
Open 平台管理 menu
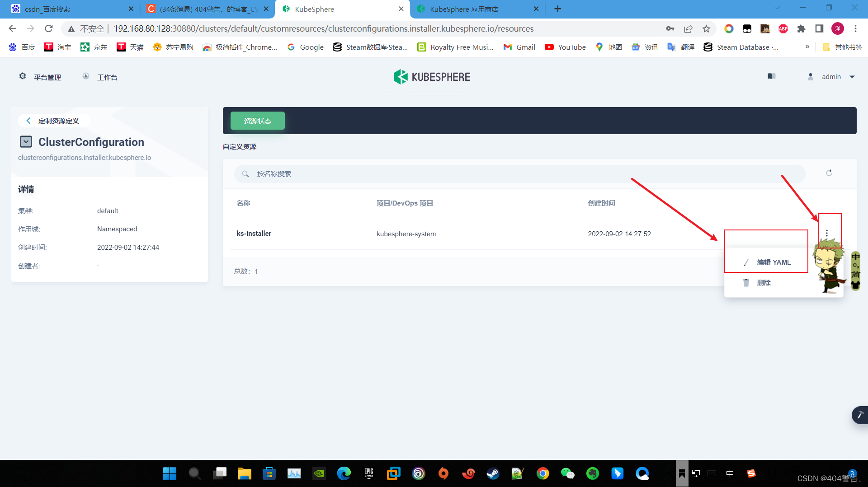(40, 77)
